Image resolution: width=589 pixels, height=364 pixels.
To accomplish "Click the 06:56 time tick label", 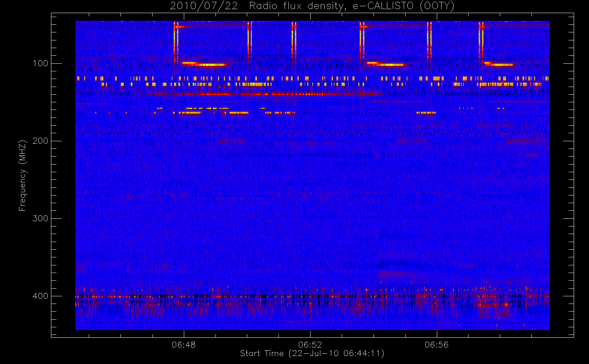I will 436,345.
